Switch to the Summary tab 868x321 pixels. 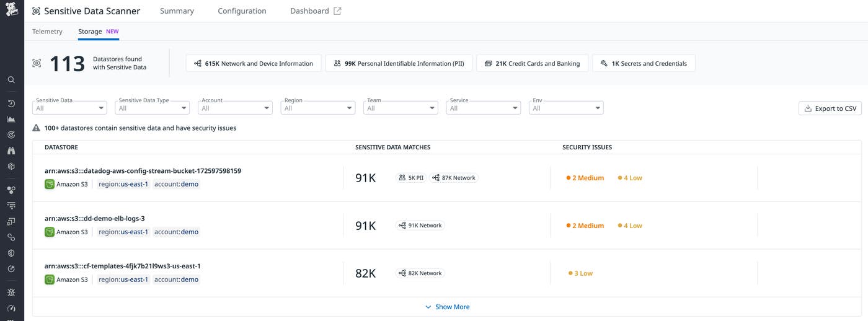pyautogui.click(x=177, y=11)
